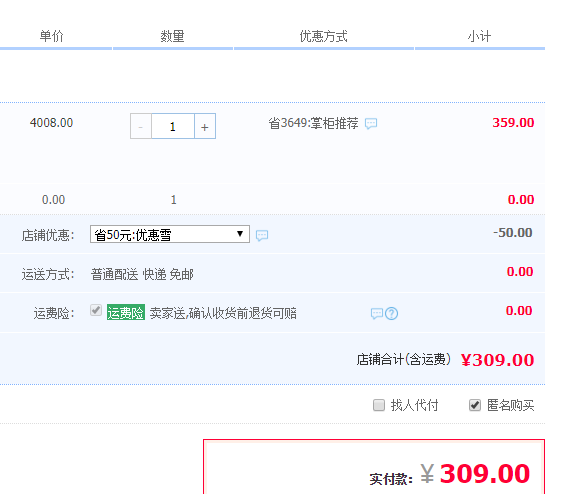564x494 pixels.
Task: Click the large 309.00 payment amount
Action: (485, 473)
